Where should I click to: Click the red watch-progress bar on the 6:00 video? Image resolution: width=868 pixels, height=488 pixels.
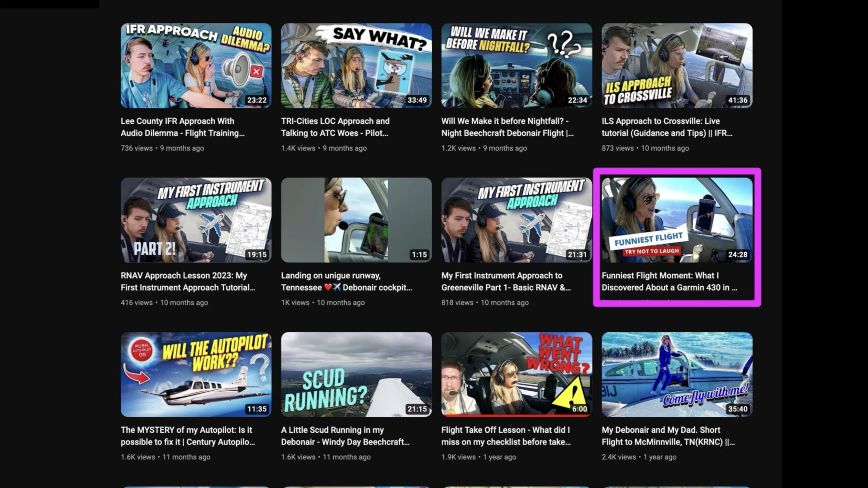pos(517,416)
